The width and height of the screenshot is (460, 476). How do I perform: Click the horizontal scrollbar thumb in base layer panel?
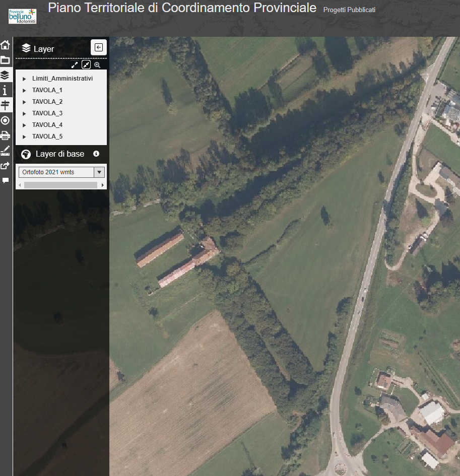(x=61, y=185)
